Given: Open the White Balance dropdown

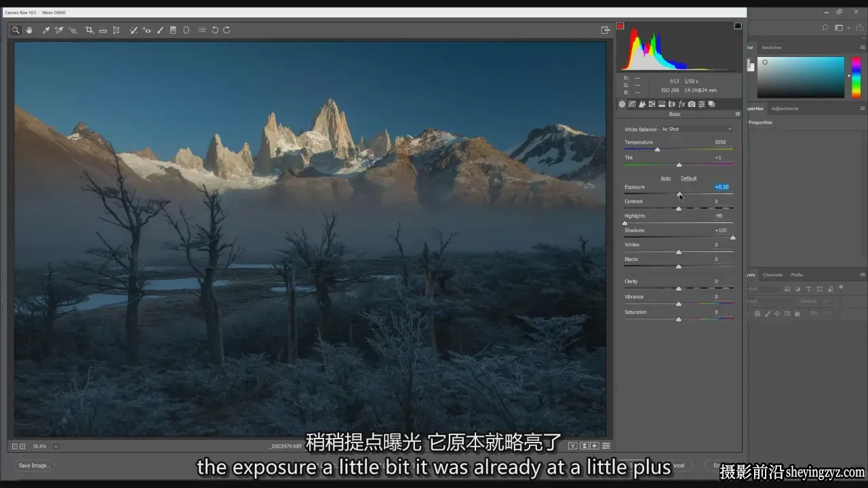Looking at the screenshot, I should tap(697, 129).
